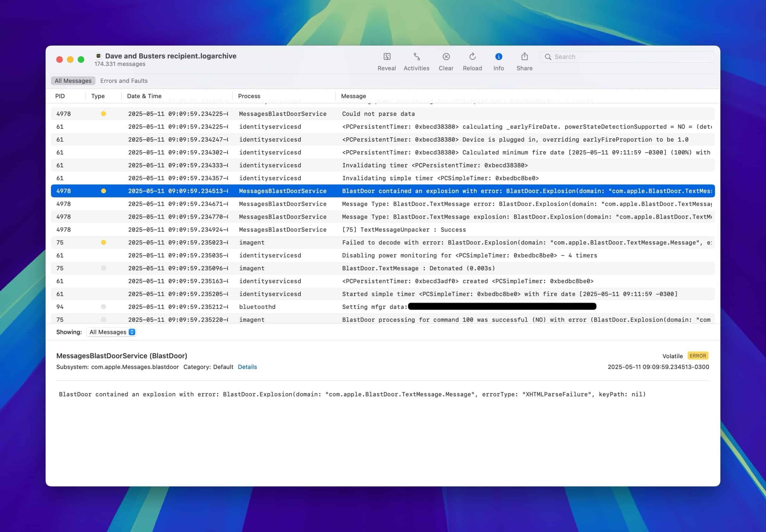Select the All Messages filter tab
The width and height of the screenshot is (766, 532).
pyautogui.click(x=73, y=81)
